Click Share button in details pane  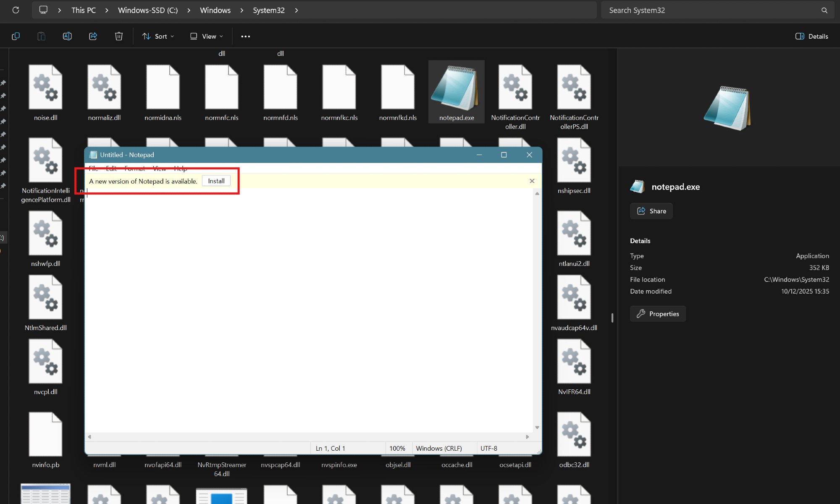click(651, 211)
